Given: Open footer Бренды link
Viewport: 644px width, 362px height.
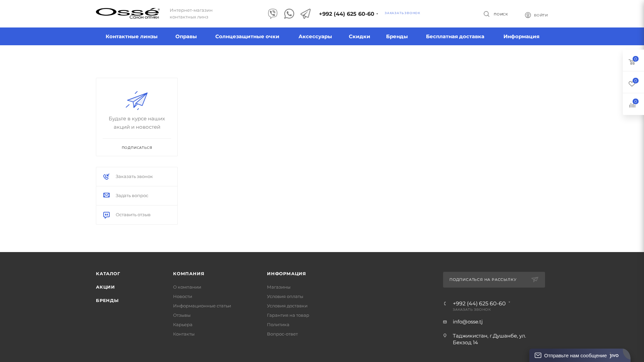Looking at the screenshot, I should (107, 301).
